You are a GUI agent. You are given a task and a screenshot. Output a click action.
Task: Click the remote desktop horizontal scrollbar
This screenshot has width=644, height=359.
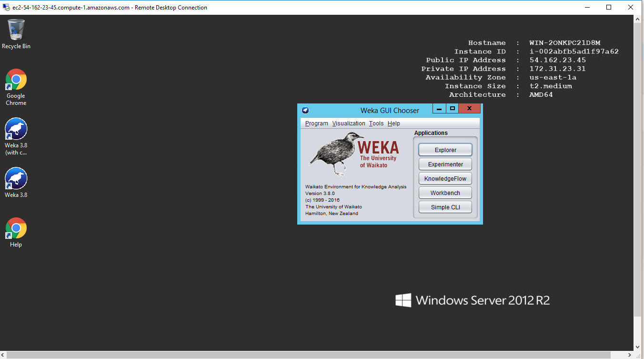(x=305, y=355)
